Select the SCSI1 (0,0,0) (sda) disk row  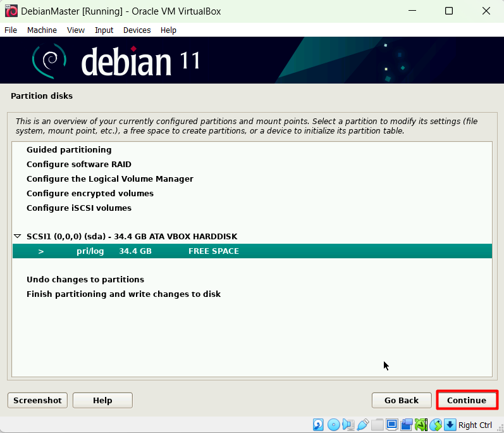tap(252, 237)
